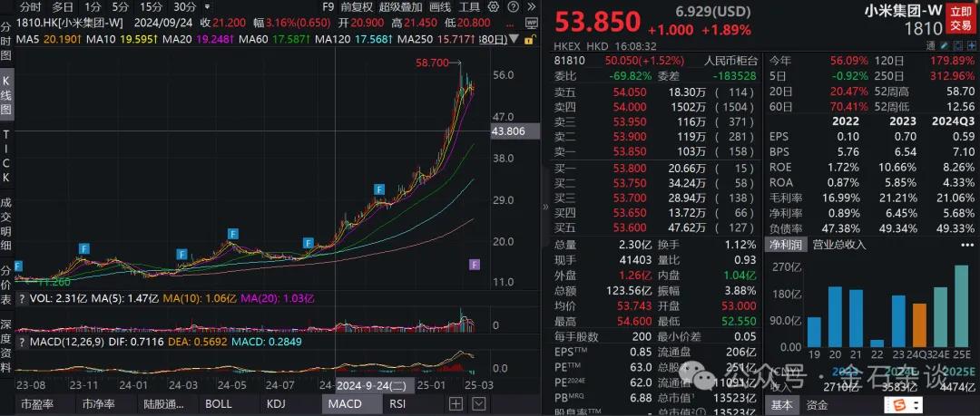
Task: Select the 5分 period
Action: point(120,7)
